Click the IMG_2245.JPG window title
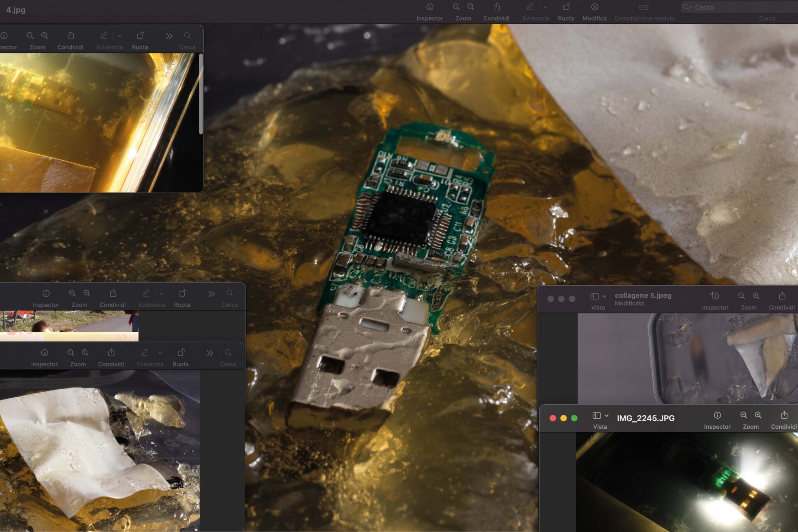Viewport: 798px width, 532px height. tap(645, 418)
